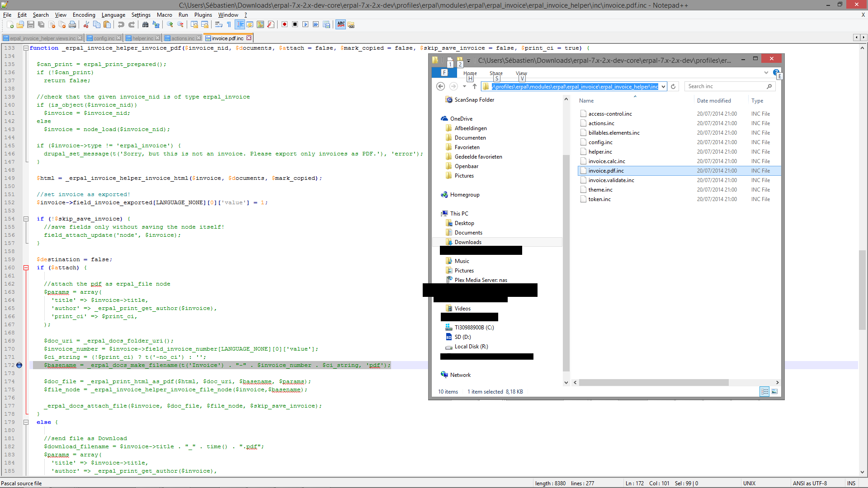
Task: Run macro multiple times icon
Action: tap(316, 24)
